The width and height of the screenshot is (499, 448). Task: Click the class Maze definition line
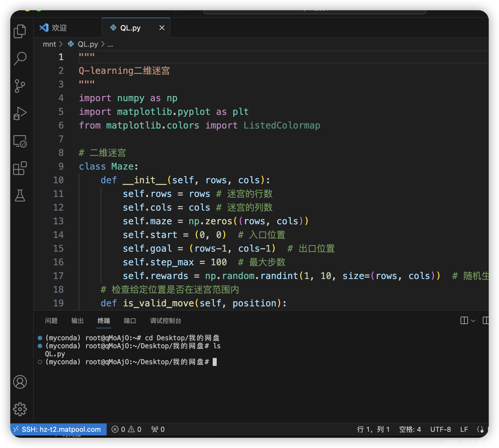click(x=108, y=166)
